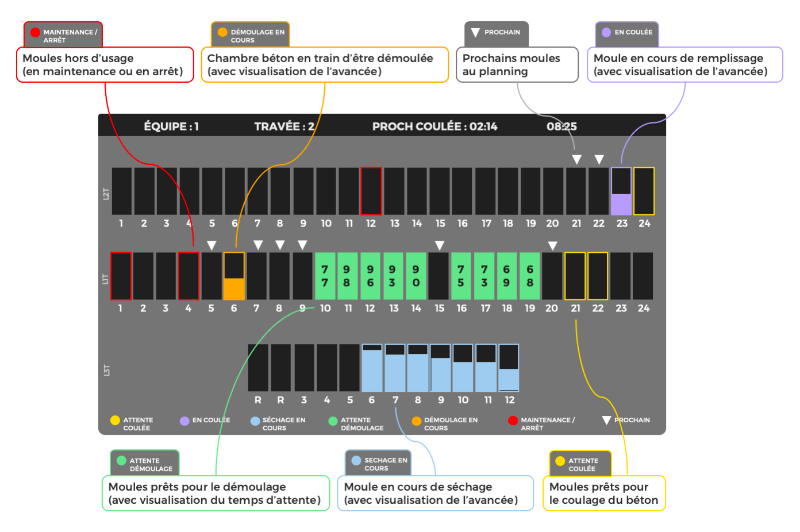Click the green Attente Démoulage callout tab
This screenshot has height=532, width=800.
pos(145,463)
